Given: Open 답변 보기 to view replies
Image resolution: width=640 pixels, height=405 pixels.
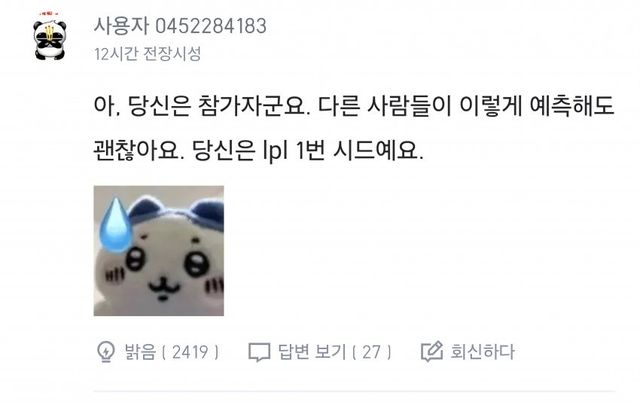Looking at the screenshot, I should 312,352.
